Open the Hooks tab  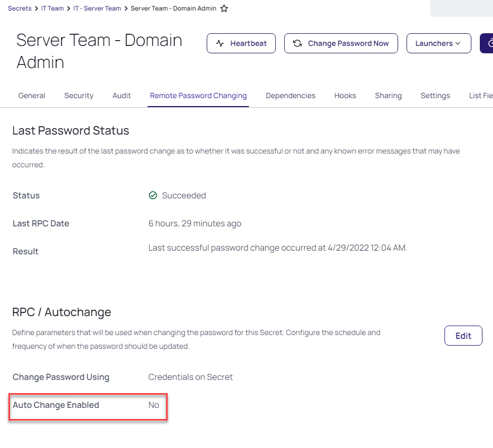345,96
